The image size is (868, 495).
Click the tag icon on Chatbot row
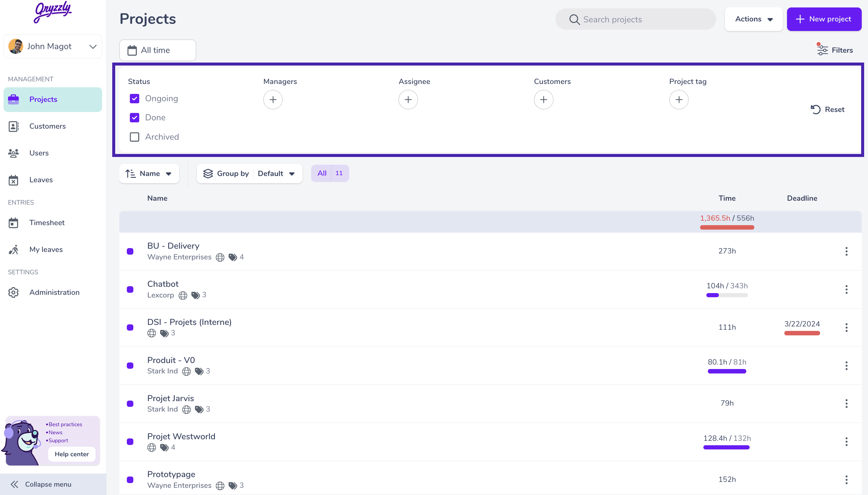pos(195,295)
